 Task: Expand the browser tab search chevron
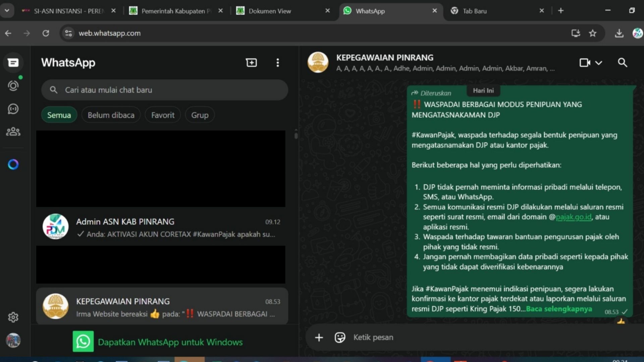tap(7, 11)
